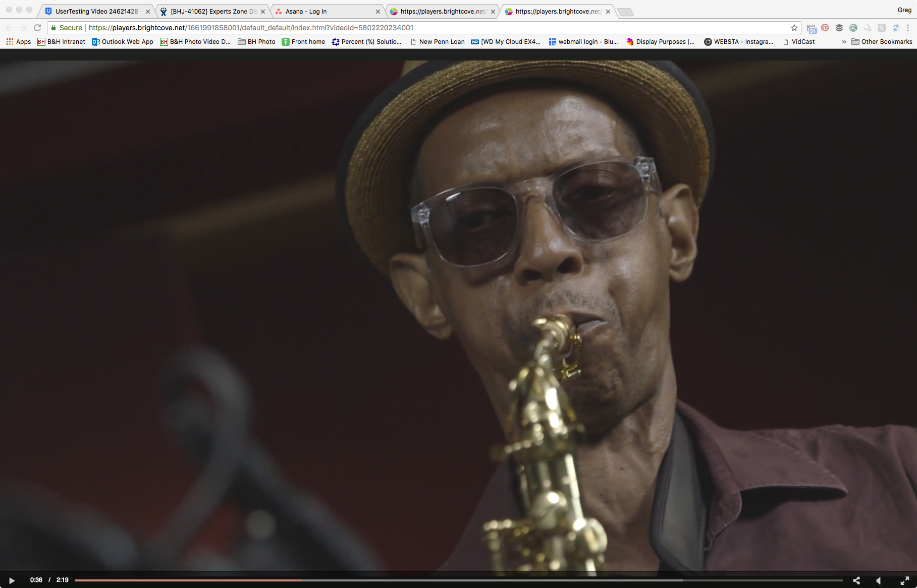
Task: Open the WEBSTA - Instagra... bookmark
Action: coord(739,42)
